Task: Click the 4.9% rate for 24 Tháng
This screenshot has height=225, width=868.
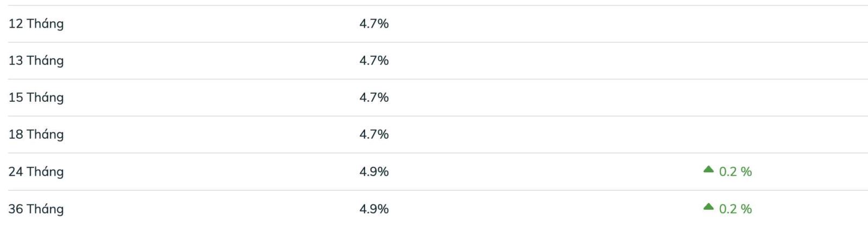Action: pyautogui.click(x=374, y=172)
